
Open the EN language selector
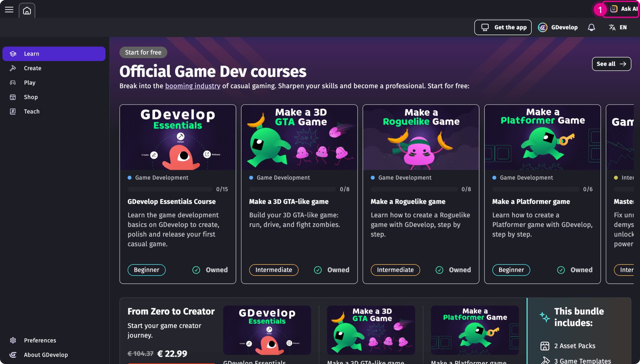coord(618,27)
